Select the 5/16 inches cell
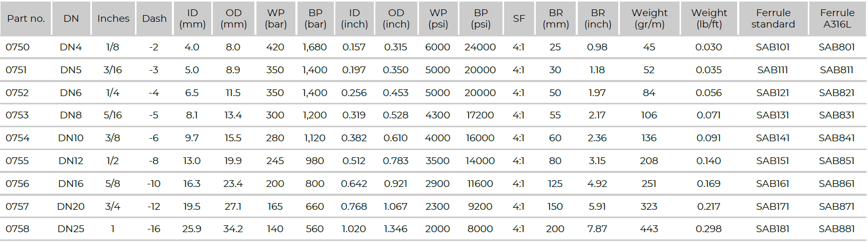The width and height of the screenshot is (868, 242). click(x=113, y=115)
